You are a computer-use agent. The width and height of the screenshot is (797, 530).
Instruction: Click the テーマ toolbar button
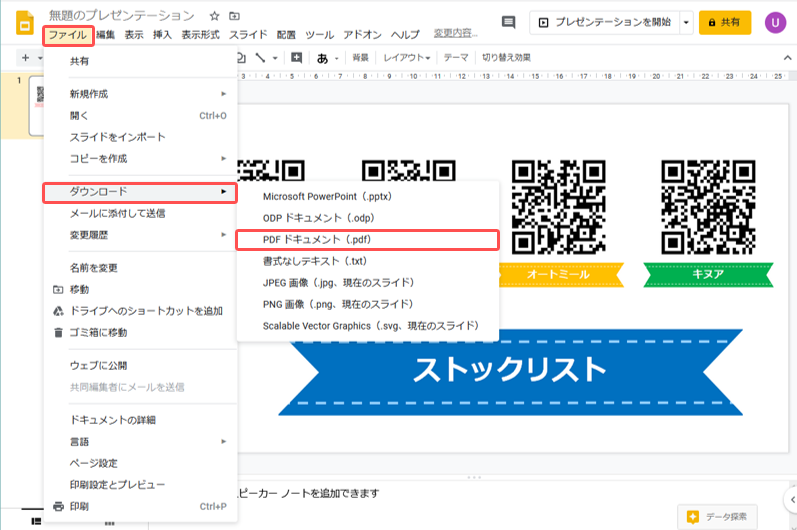point(455,58)
